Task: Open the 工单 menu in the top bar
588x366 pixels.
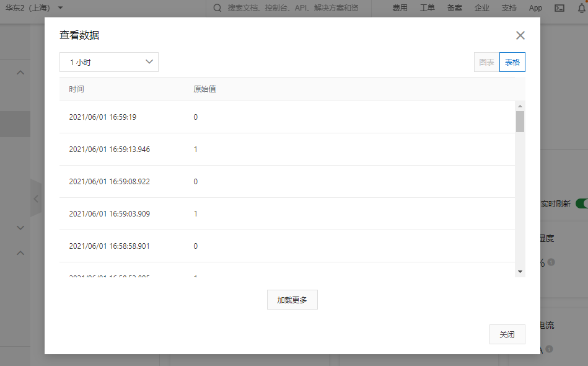Action: (427, 8)
